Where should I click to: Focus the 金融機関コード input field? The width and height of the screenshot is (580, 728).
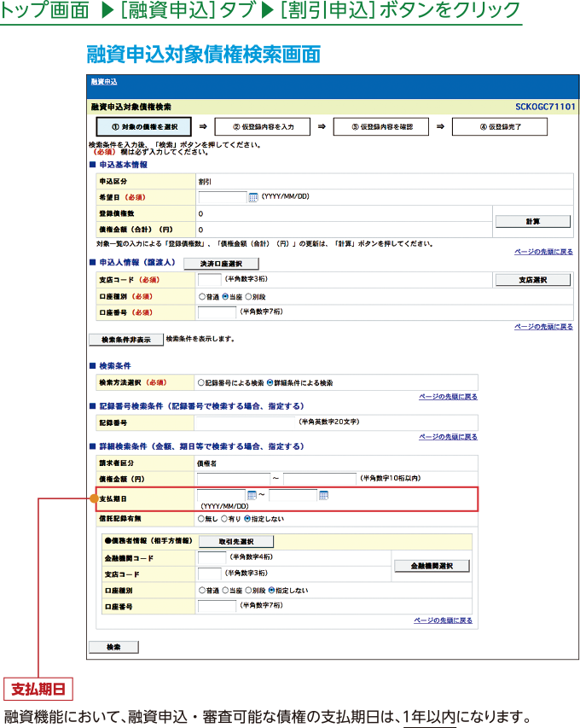[x=212, y=557]
